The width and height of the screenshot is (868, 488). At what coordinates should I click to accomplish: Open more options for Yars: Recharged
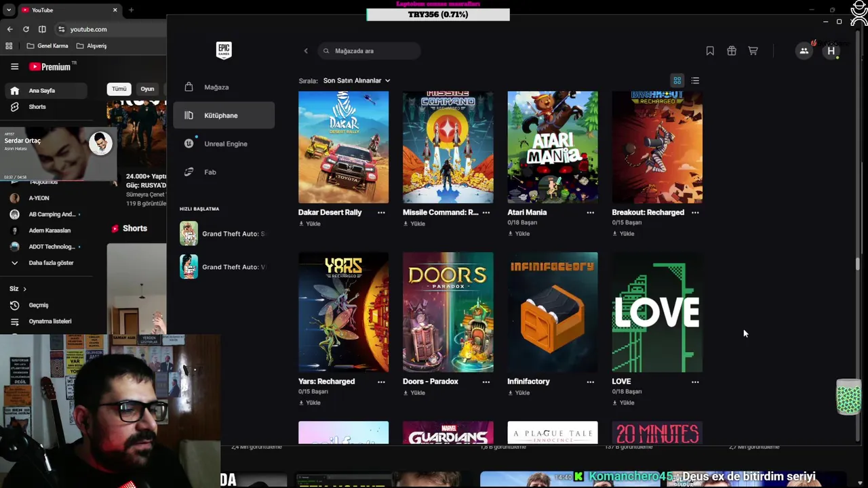pyautogui.click(x=381, y=382)
